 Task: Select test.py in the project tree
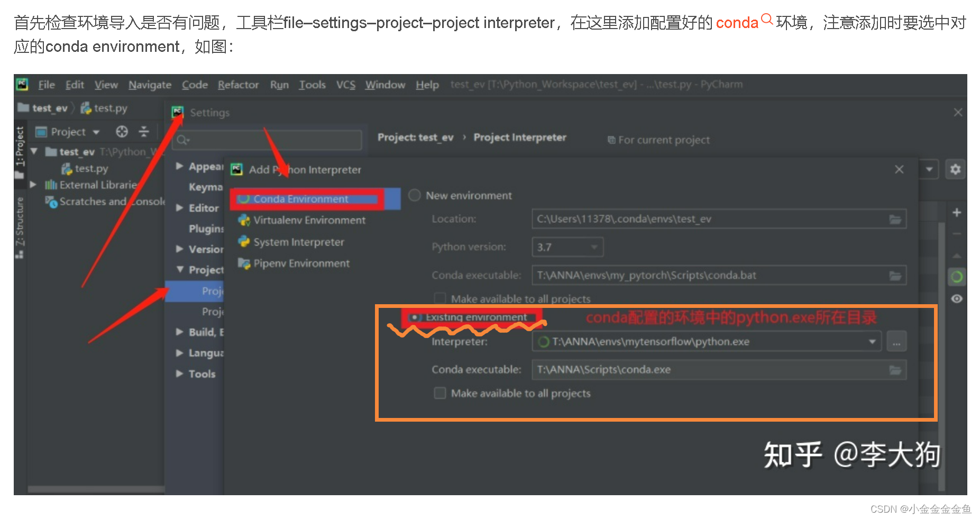coord(85,168)
